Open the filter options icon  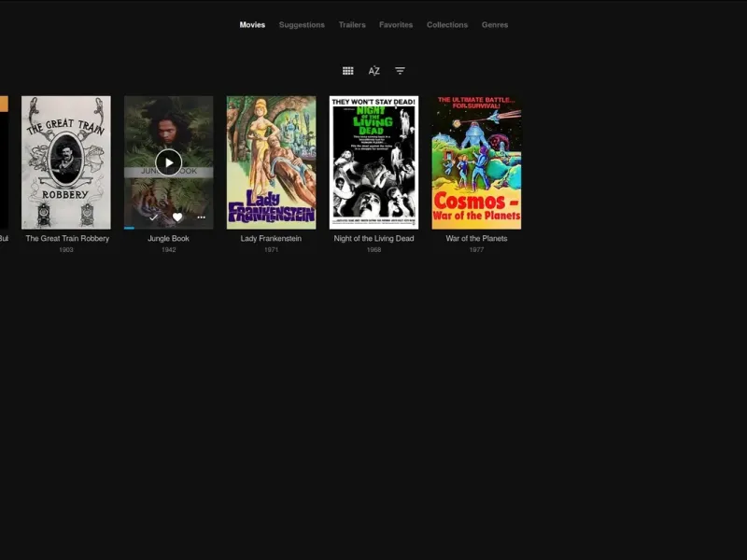[400, 71]
